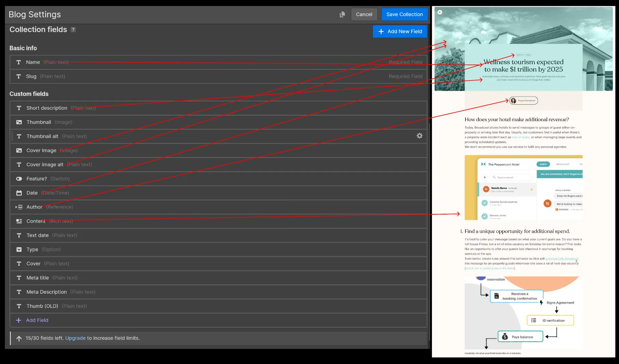Click the Collection fields heading
This screenshot has height=364, width=619.
click(38, 30)
